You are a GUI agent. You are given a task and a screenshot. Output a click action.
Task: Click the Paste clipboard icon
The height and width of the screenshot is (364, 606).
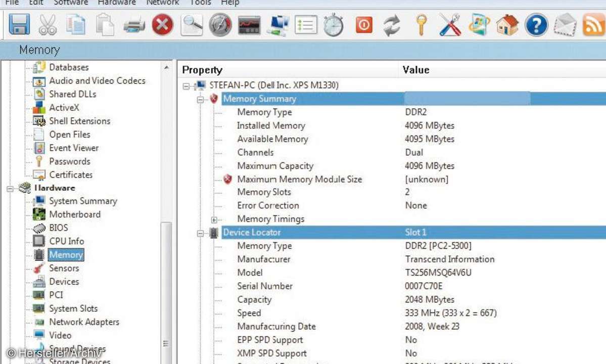click(105, 25)
